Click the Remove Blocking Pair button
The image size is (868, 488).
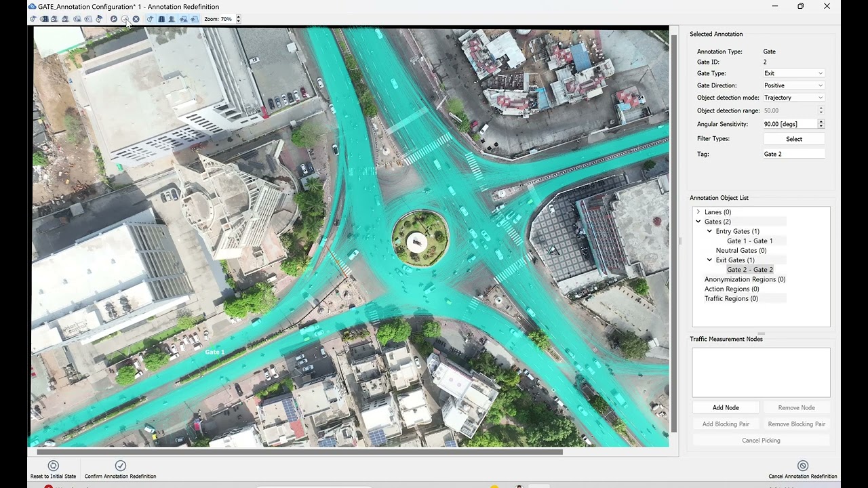(x=796, y=424)
